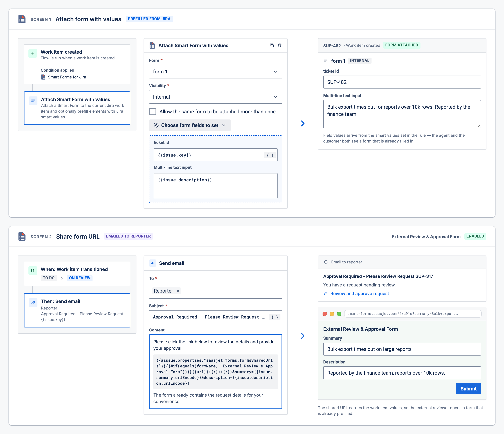Click the red dot in the browser preview bar
Screen dimensions: 504x434
coord(325,314)
